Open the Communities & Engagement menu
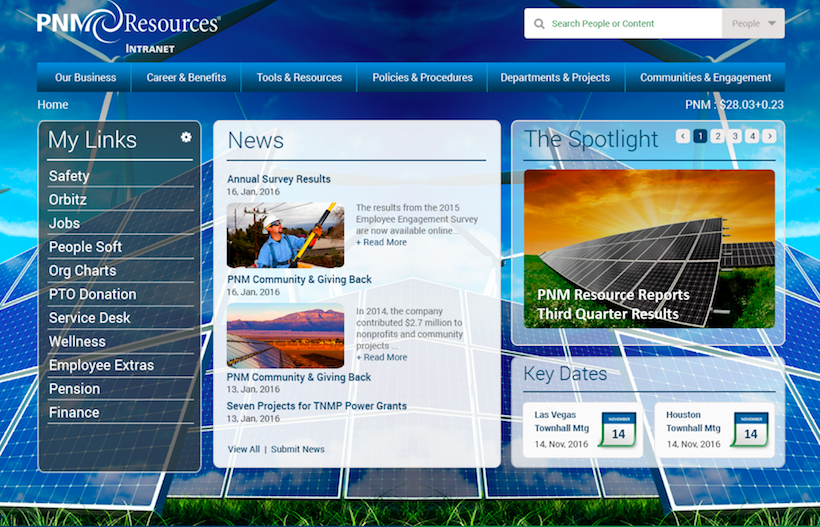 (705, 77)
